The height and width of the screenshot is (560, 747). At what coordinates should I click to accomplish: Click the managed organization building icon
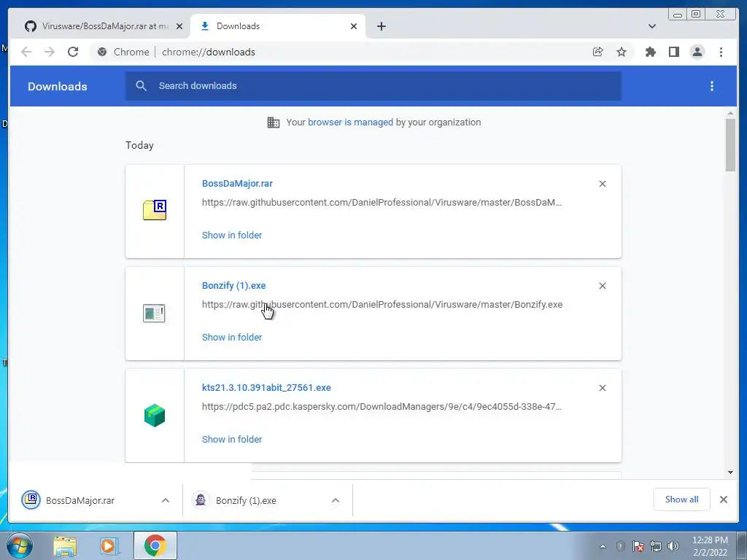[274, 122]
